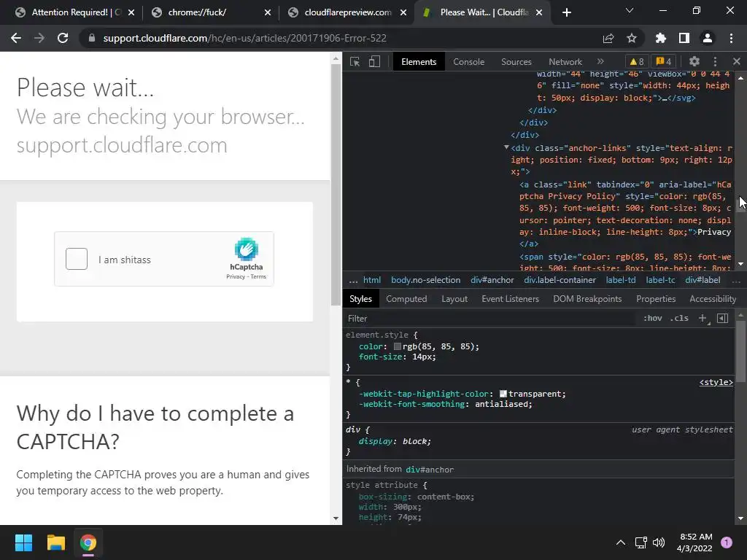
Task: Open the Chrome icon in the taskbar
Action: coord(88,542)
